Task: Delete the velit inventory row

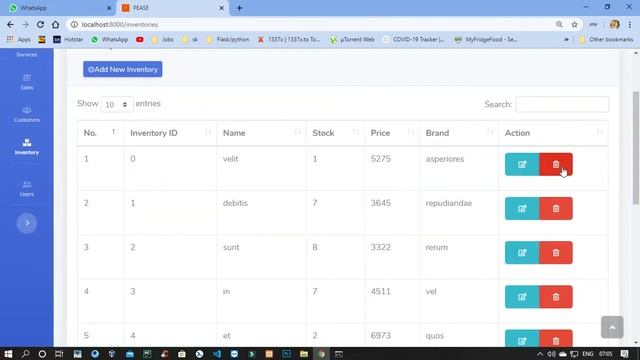Action: pyautogui.click(x=556, y=164)
